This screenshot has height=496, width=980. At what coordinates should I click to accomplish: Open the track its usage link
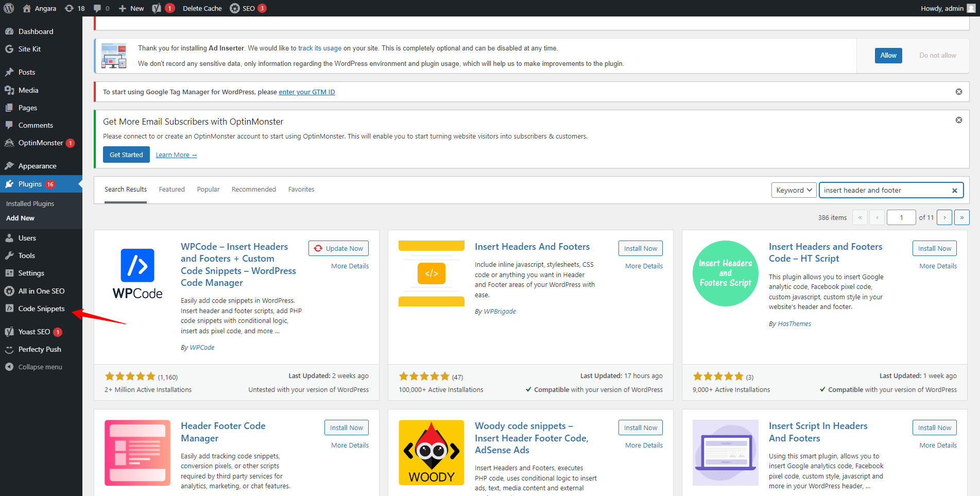tap(320, 48)
